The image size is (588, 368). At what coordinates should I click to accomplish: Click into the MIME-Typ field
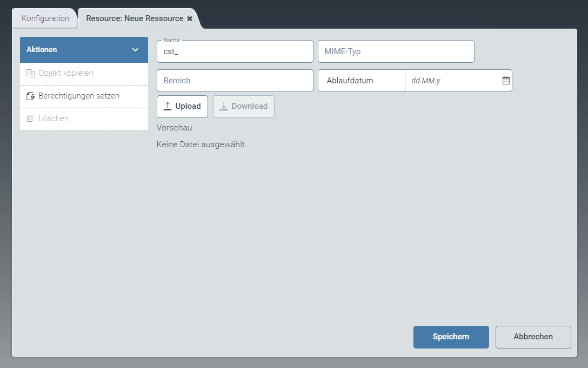tap(396, 51)
